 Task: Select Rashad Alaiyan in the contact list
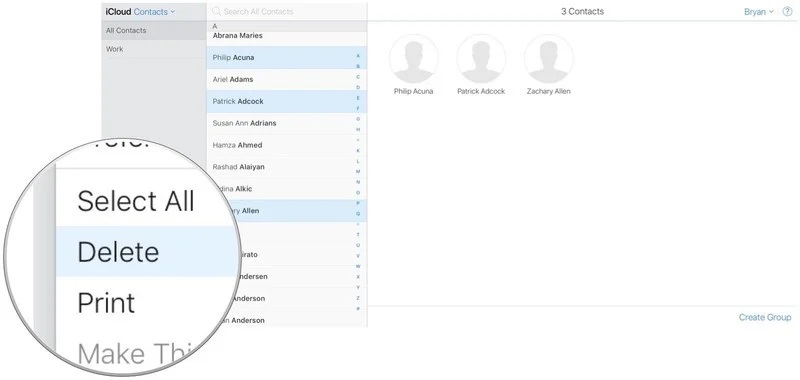tap(287, 167)
